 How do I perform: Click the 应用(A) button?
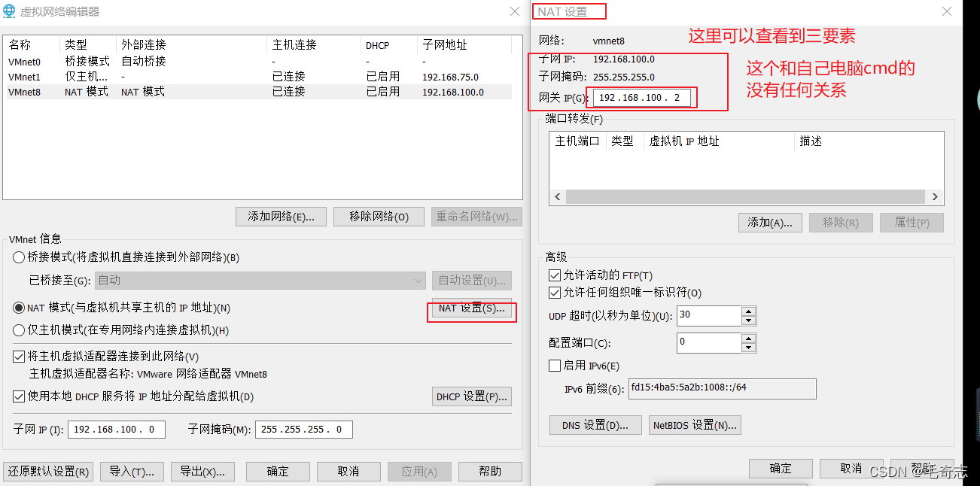419,472
